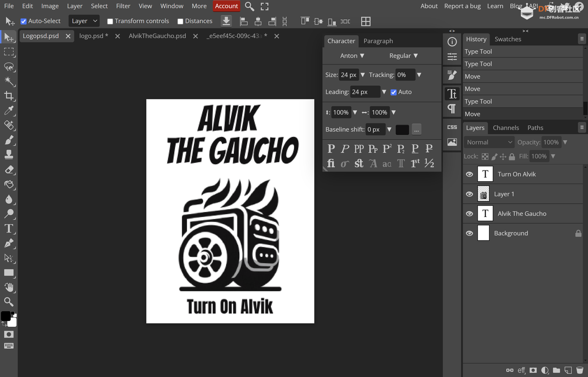
Task: Open the Fill dropdown arrow
Action: [553, 156]
